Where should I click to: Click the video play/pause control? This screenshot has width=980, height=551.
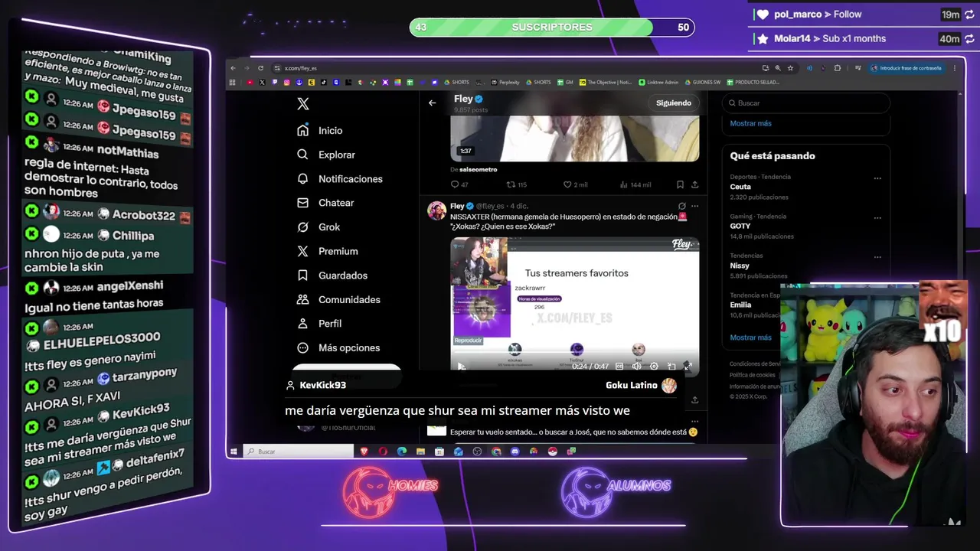pyautogui.click(x=462, y=367)
